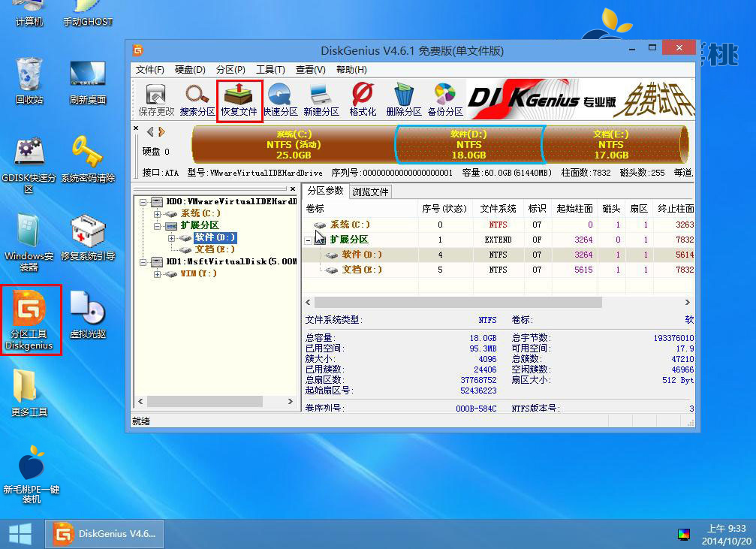Select the 软件(D:) partition bar in the disk map
The width and height of the screenshot is (756, 549).
[469, 145]
